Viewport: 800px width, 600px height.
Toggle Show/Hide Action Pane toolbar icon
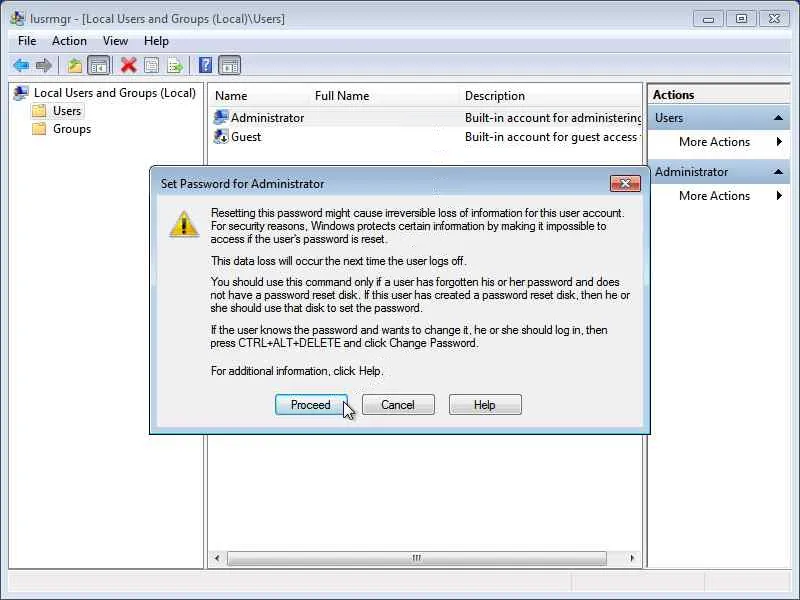coord(230,65)
